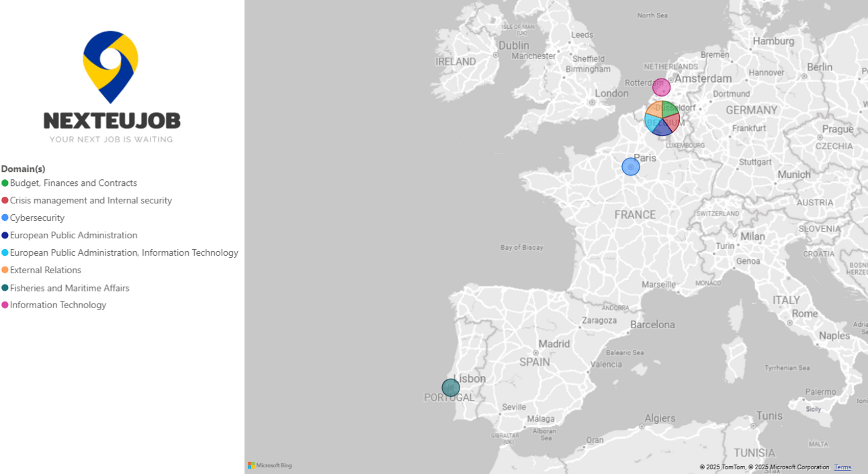Select Fisheries and Maritime Affairs legend entry

coord(65,288)
